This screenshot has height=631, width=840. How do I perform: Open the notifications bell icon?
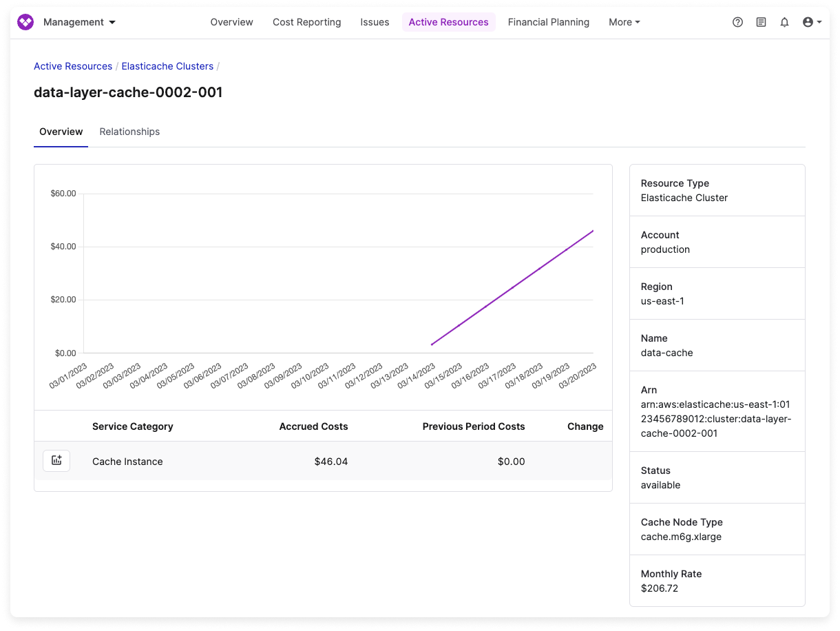(784, 22)
